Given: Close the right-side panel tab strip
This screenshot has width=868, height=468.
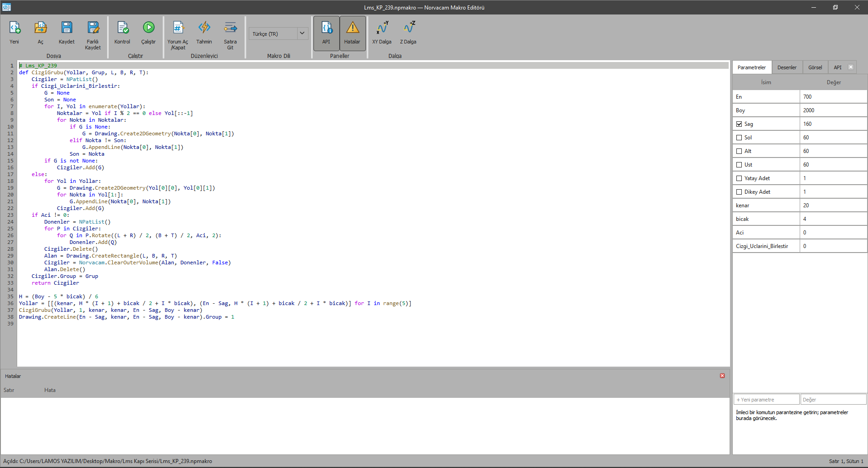Looking at the screenshot, I should tap(850, 67).
